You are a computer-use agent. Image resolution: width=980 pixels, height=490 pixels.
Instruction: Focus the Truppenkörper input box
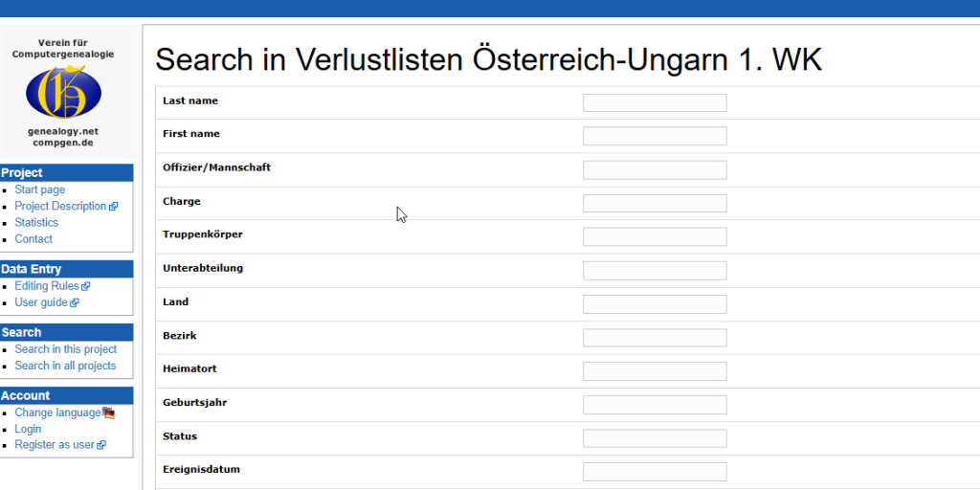click(655, 237)
